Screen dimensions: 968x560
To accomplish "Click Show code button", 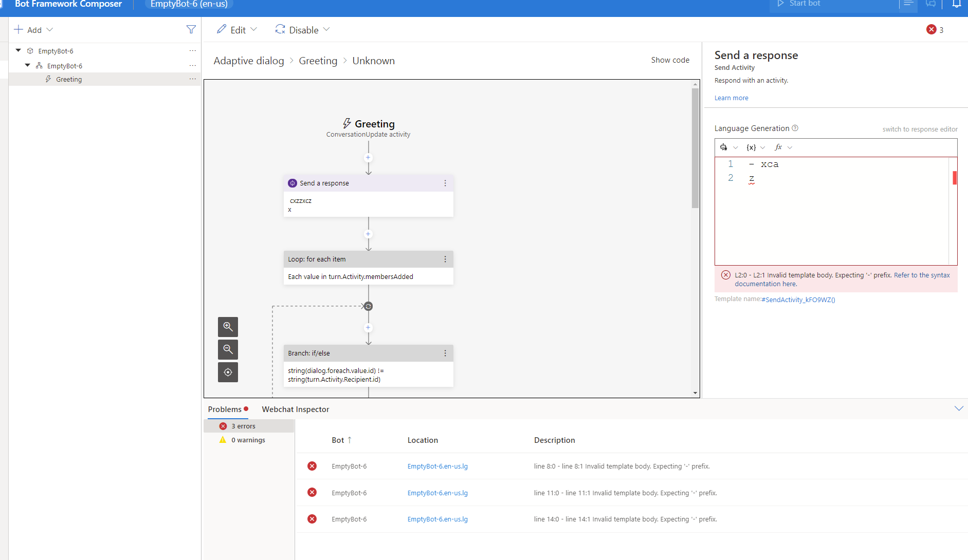I will click(670, 60).
